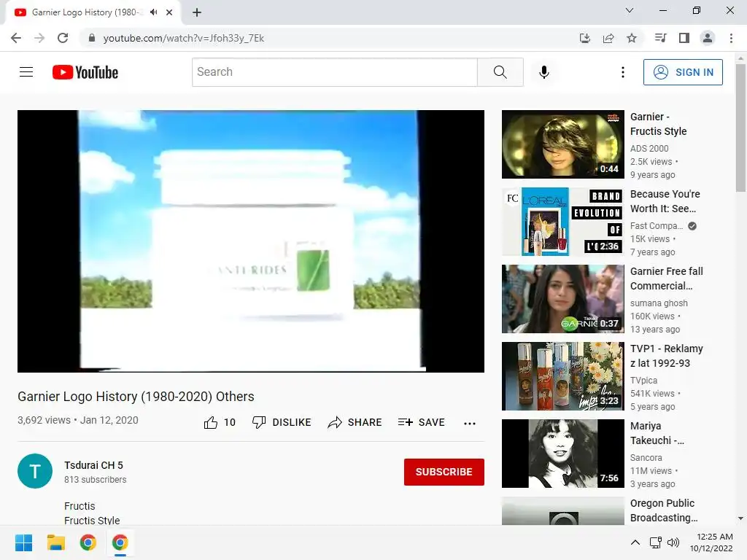Viewport: 747px width, 560px height.
Task: Focus the YouTube search field
Action: pos(334,72)
